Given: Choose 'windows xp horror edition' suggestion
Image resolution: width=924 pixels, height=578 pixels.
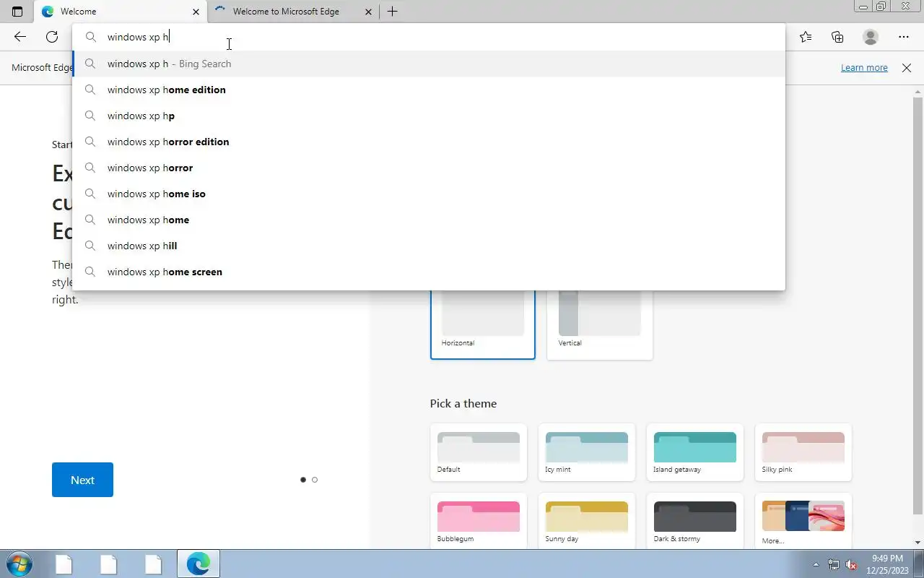Looking at the screenshot, I should (x=429, y=142).
